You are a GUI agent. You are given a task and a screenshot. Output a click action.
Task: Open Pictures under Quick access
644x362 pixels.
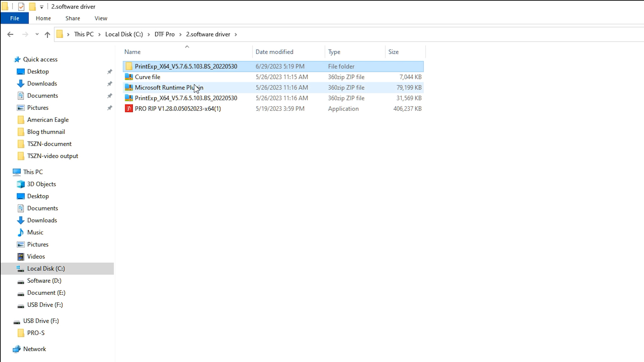pyautogui.click(x=38, y=108)
